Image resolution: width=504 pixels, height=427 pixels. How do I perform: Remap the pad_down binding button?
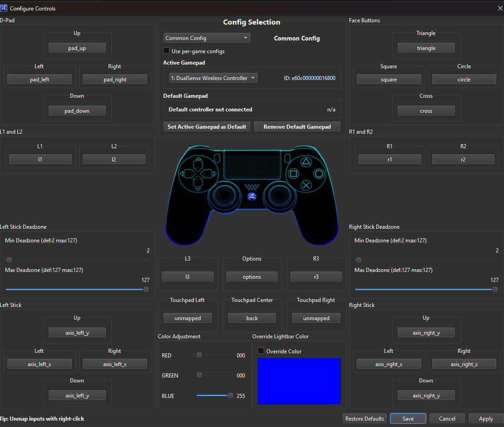tap(77, 111)
